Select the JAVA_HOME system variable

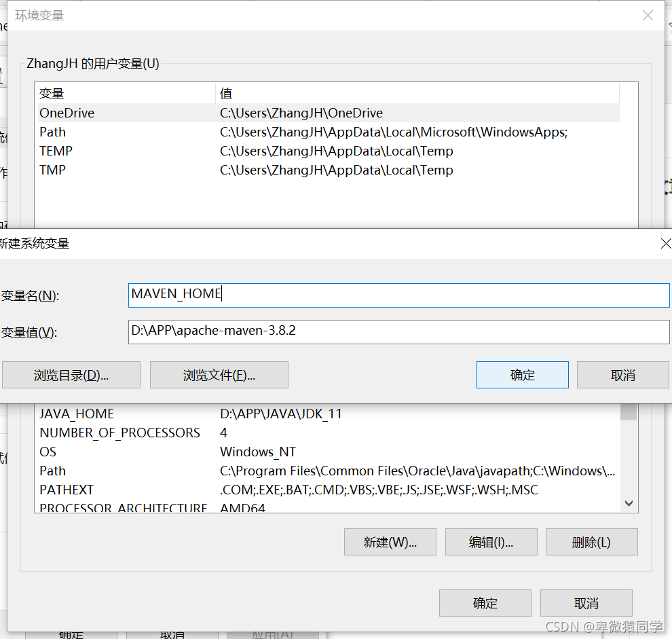point(329,414)
